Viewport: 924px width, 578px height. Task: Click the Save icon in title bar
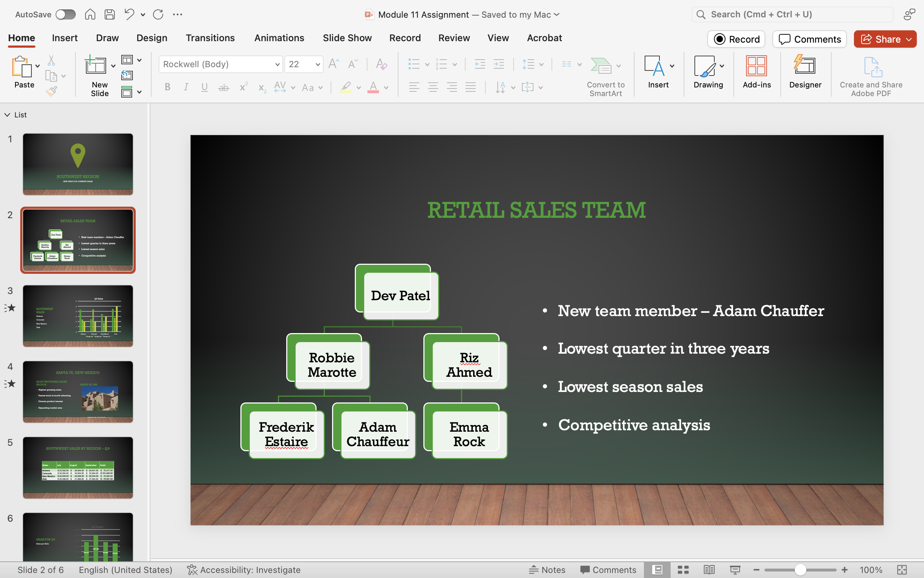(x=110, y=14)
